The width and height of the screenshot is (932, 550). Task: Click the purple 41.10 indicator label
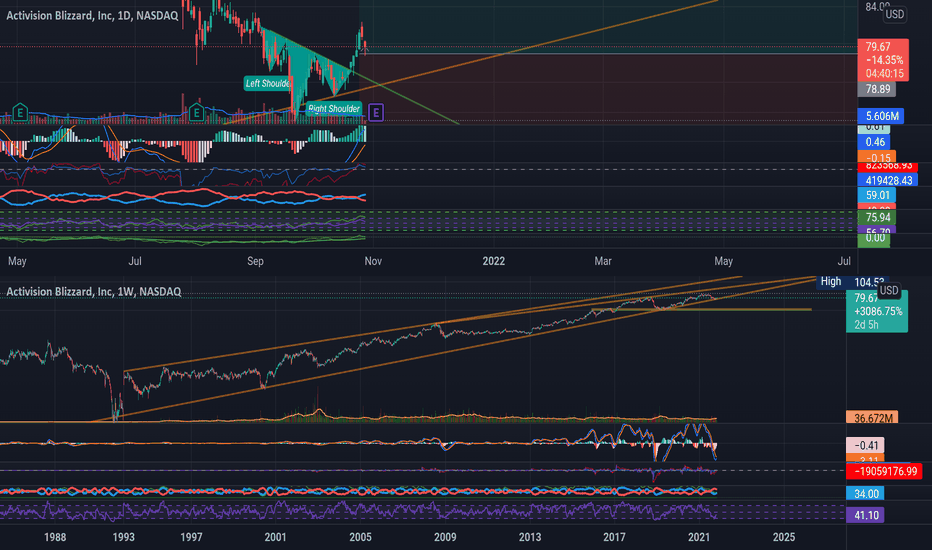point(865,515)
